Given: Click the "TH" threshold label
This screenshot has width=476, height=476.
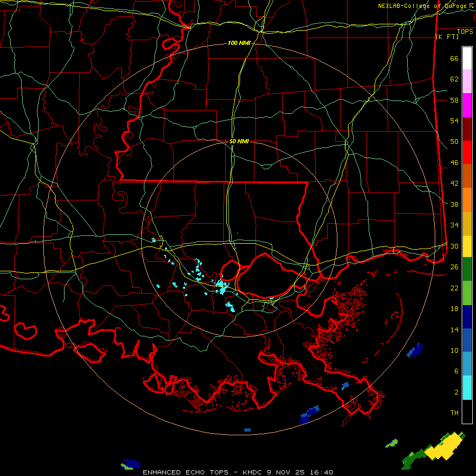Looking at the screenshot, I should pos(454,413).
